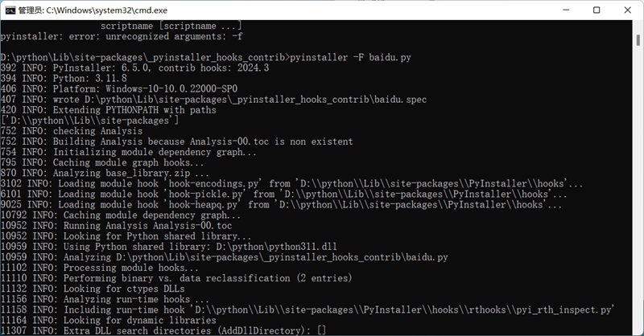
Task: Close the administrator command prompt window
Action: point(628,10)
